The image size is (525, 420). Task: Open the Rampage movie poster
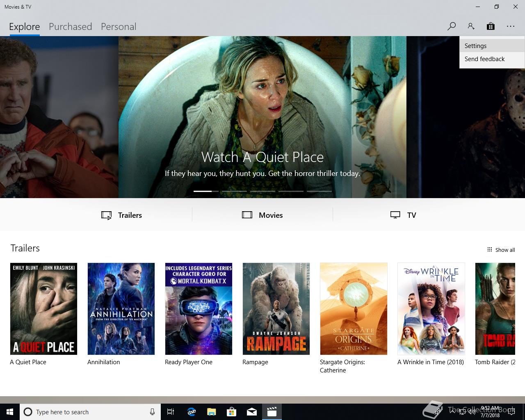(x=276, y=309)
